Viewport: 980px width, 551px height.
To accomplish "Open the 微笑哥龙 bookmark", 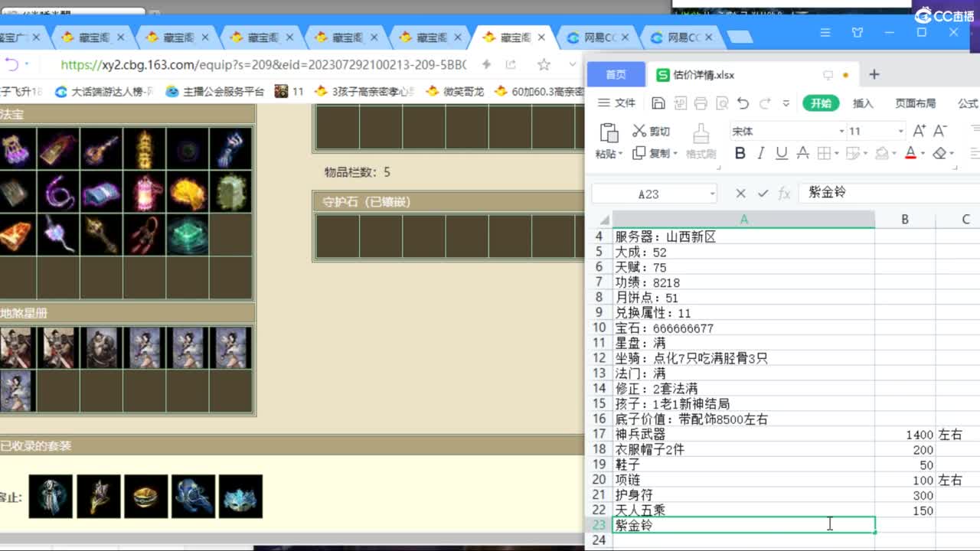I will (455, 91).
